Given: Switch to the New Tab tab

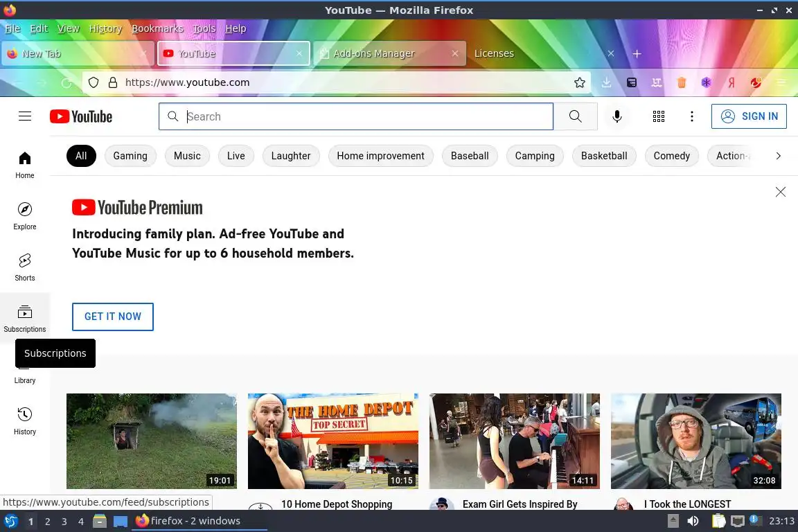Looking at the screenshot, I should [x=78, y=53].
